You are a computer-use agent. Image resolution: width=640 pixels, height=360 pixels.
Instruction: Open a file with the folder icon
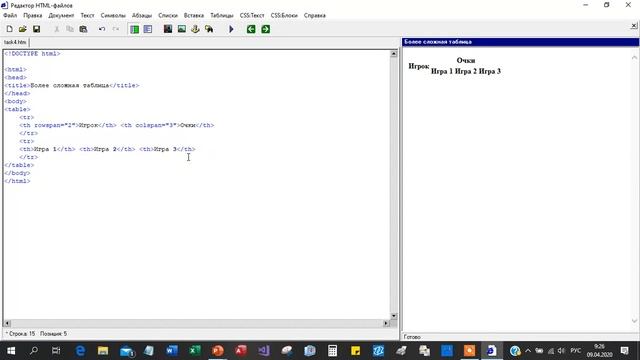(x=23, y=29)
